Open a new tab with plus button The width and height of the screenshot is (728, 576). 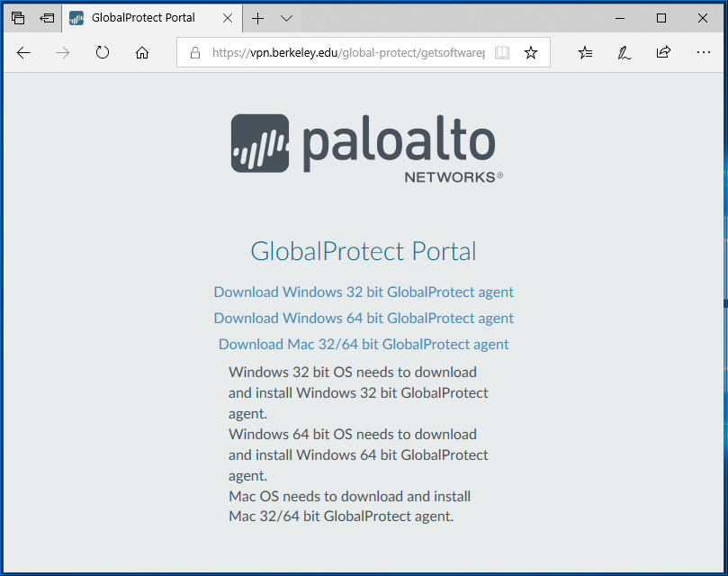257,18
